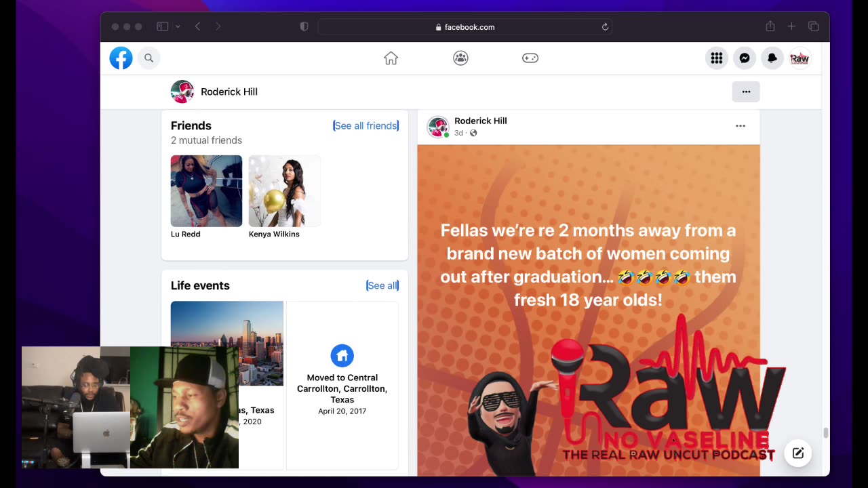The image size is (868, 488).
Task: Open Kenya Wilkins friend photo
Action: point(284,191)
